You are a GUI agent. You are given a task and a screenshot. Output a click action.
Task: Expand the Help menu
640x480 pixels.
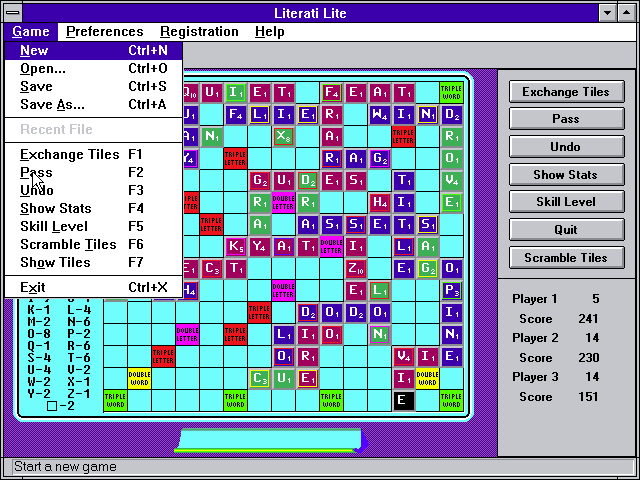click(269, 31)
